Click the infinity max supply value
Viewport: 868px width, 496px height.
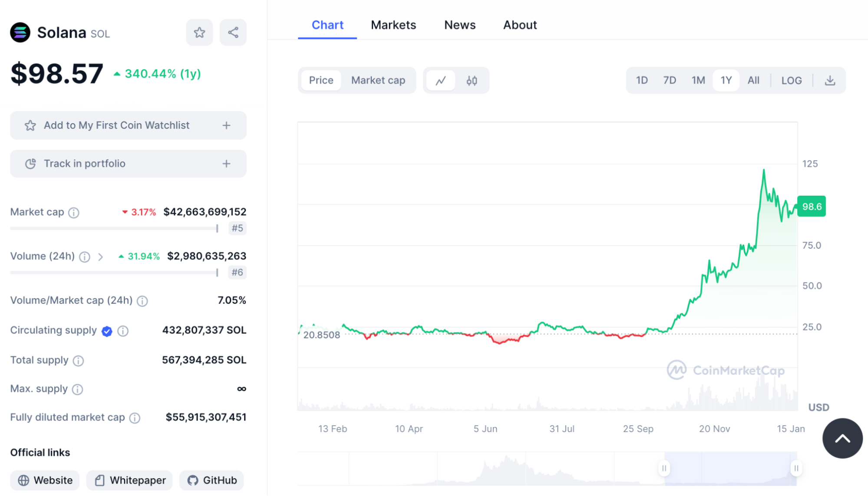pyautogui.click(x=241, y=389)
